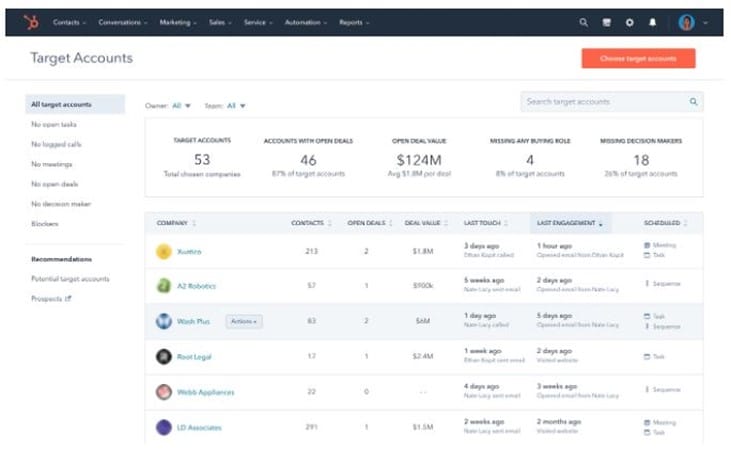Expand the account menu chevron beside avatar
731x464 pixels.
(x=705, y=22)
